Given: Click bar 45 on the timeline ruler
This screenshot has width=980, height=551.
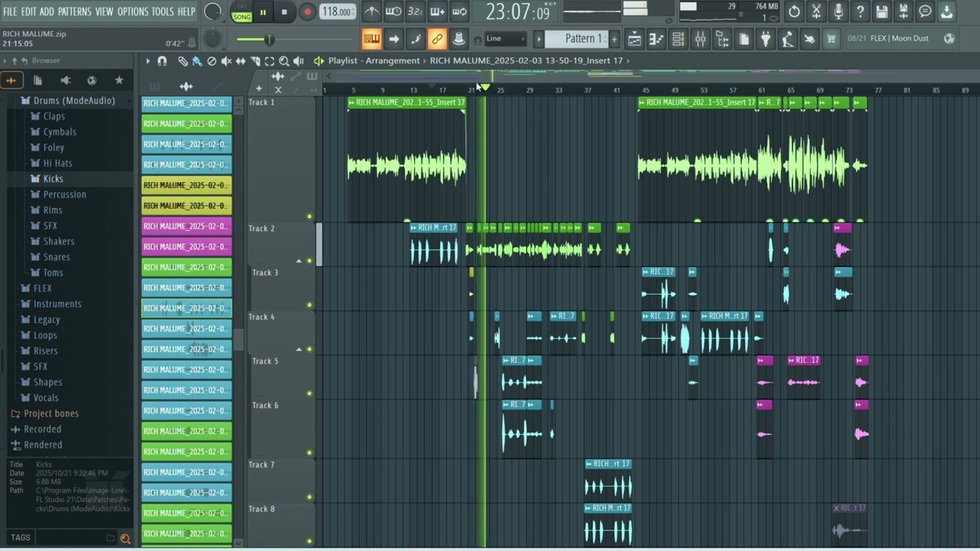Looking at the screenshot, I should [645, 90].
